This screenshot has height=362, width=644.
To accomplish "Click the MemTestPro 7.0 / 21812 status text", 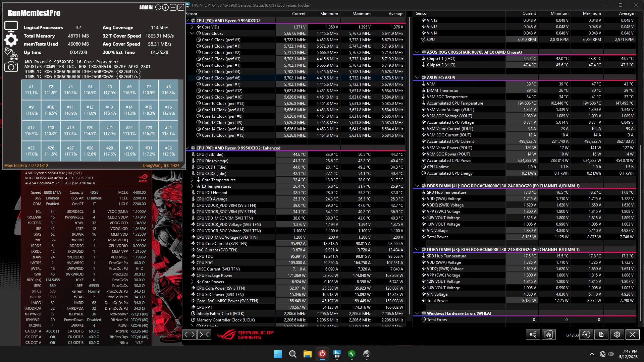I will [26, 166].
